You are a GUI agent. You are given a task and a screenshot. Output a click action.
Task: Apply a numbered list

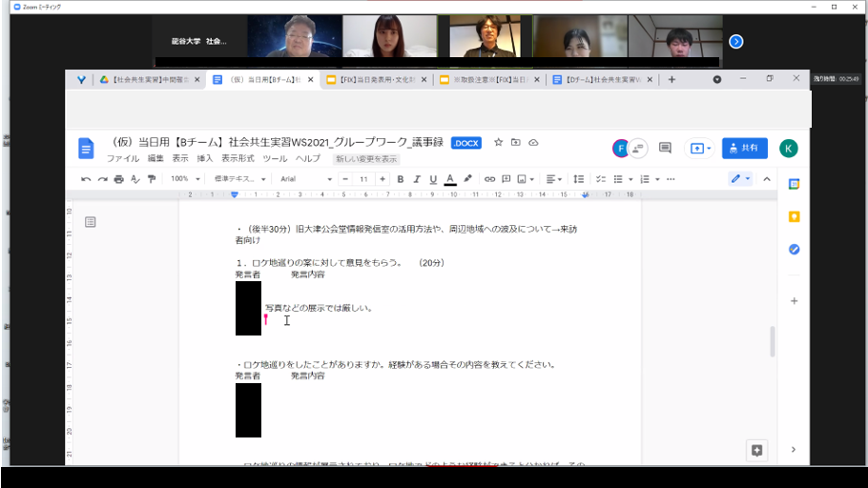(645, 179)
